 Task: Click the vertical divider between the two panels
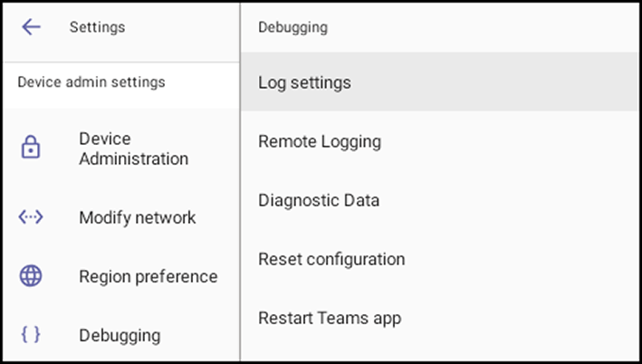click(240, 182)
